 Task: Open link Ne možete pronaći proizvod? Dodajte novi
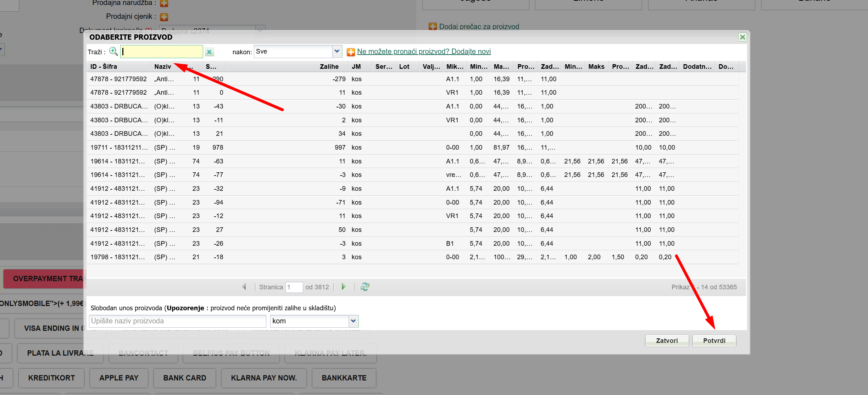point(424,51)
